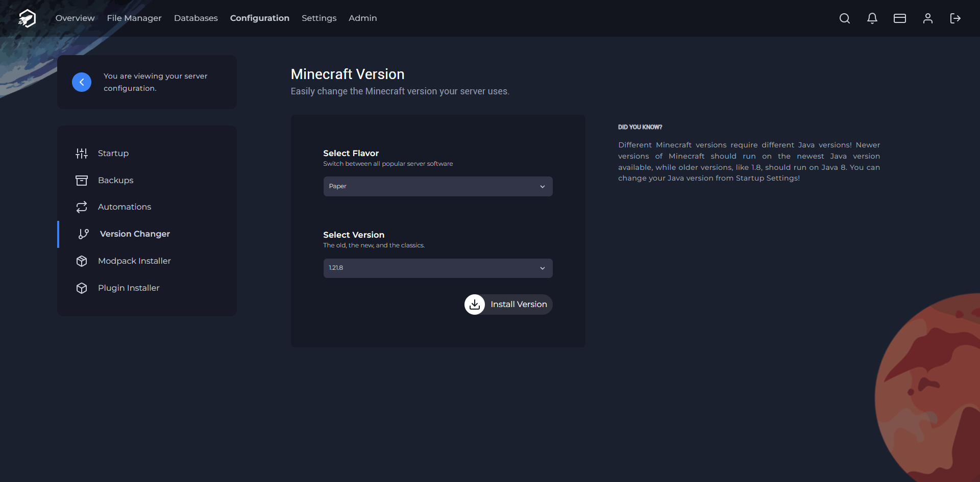Click the chevron on the version selector
Viewport: 980px width, 482px height.
pos(542,268)
